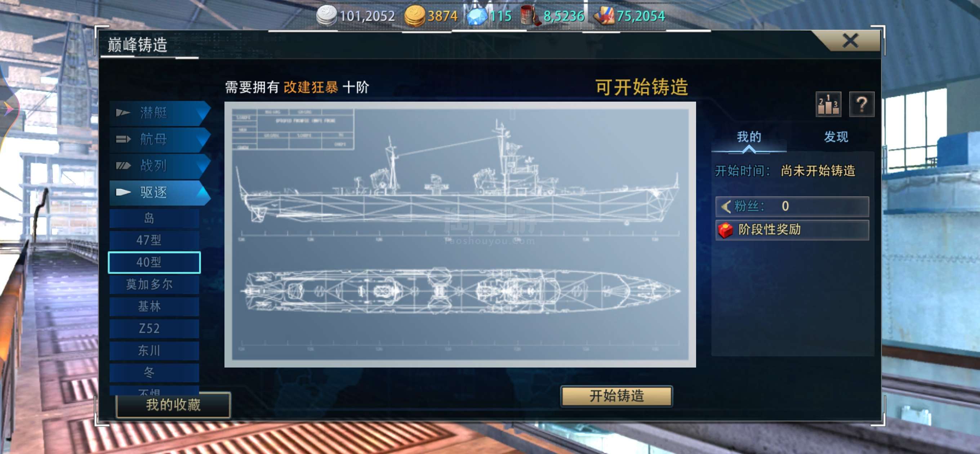Expand the 潜艇 submarine category
This screenshot has height=454, width=980.
coord(160,113)
